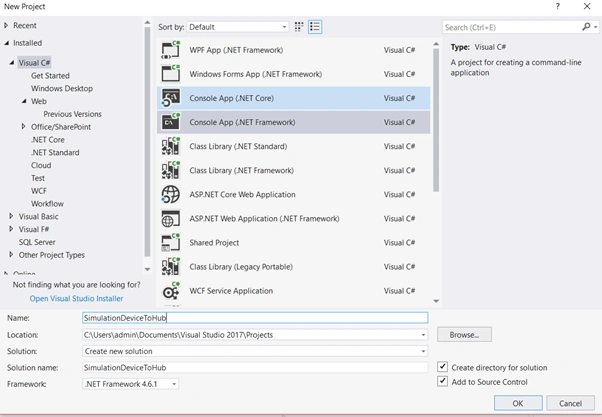Click the ASP.NET Core Web Application globe icon
The image size is (602, 417).
(171, 194)
